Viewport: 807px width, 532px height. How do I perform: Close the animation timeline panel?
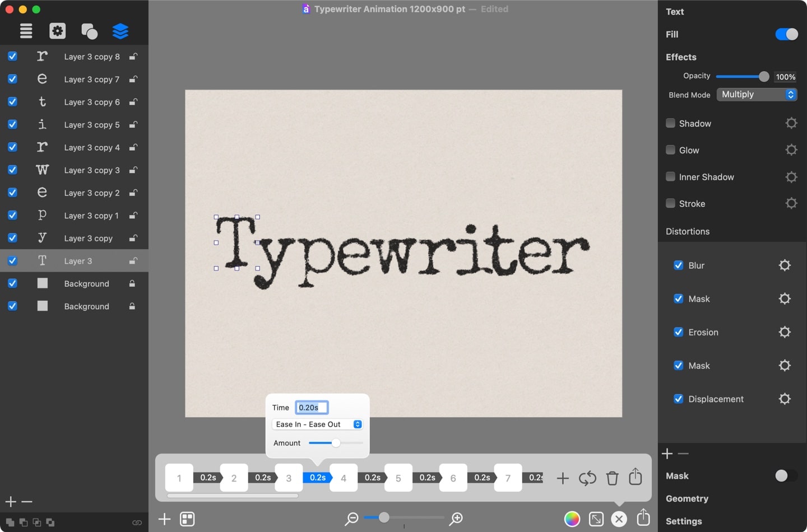click(619, 519)
